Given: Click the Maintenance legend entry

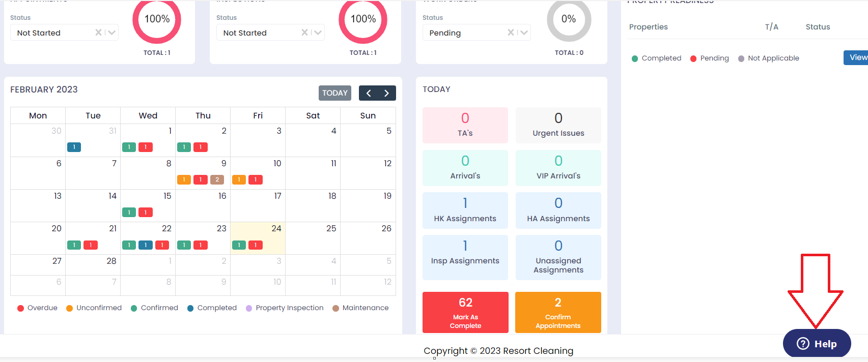Looking at the screenshot, I should point(360,308).
